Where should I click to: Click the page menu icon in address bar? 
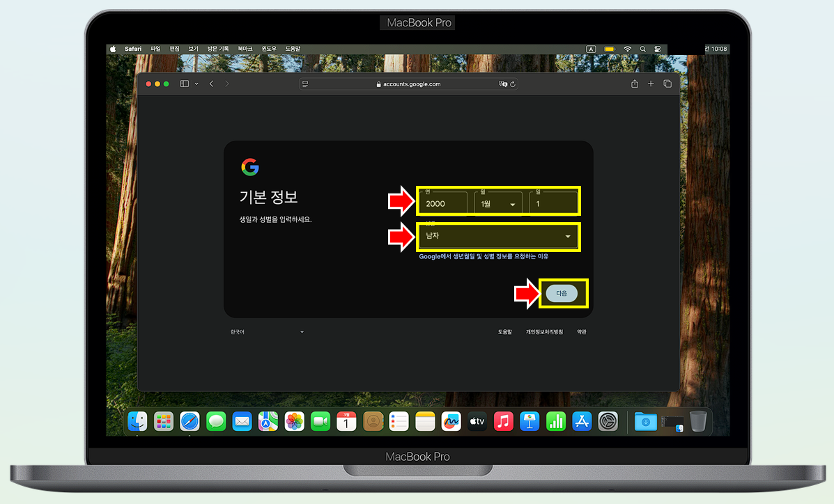pos(305,84)
